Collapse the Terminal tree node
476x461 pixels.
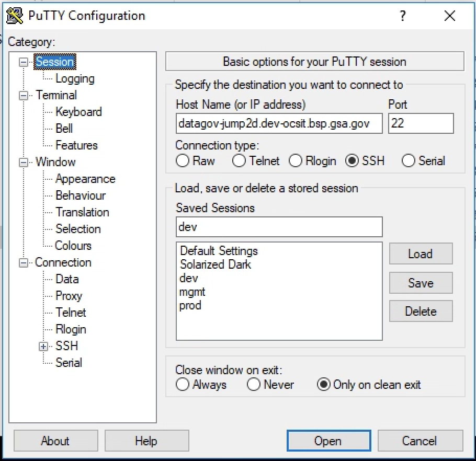pyautogui.click(x=24, y=96)
